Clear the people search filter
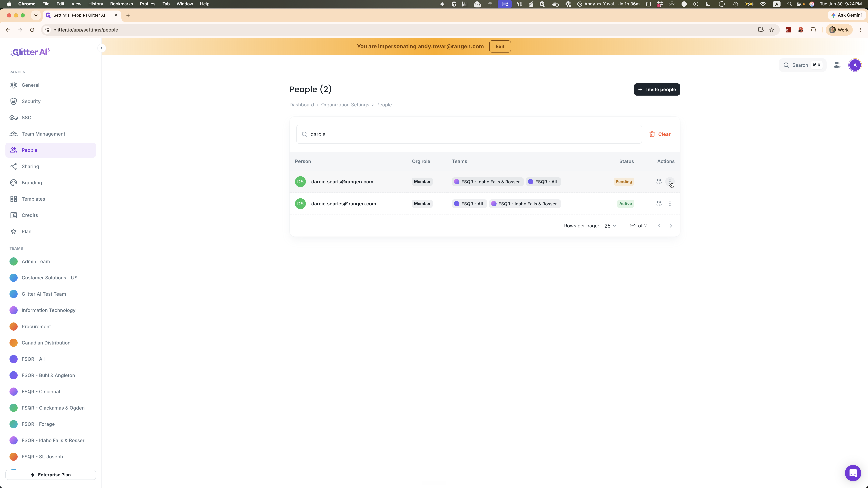The width and height of the screenshot is (868, 488). (x=660, y=134)
